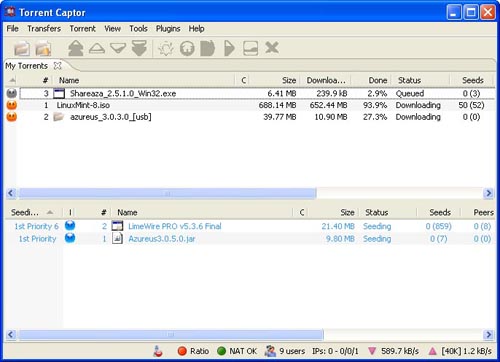The image size is (500, 362).
Task: Click the gear-shaped Run toolbar icon
Action: (166, 48)
